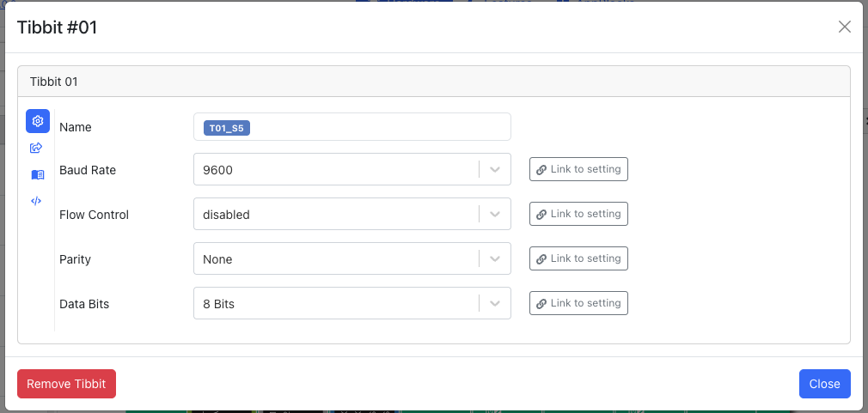This screenshot has width=868, height=413.
Task: Open the 9600 baud rate combo box
Action: (352, 169)
